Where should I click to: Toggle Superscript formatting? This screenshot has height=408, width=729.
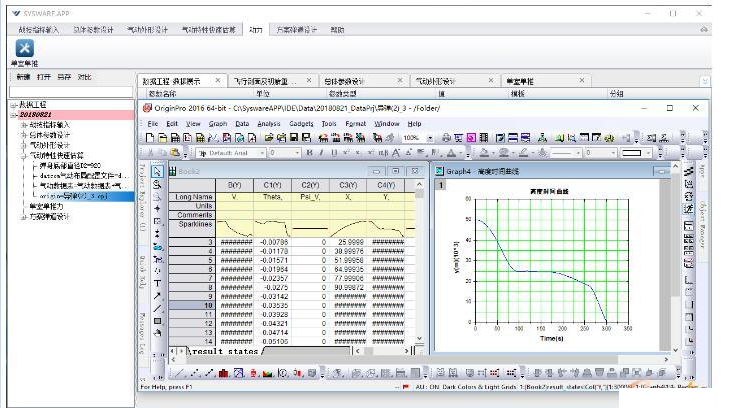[346, 152]
